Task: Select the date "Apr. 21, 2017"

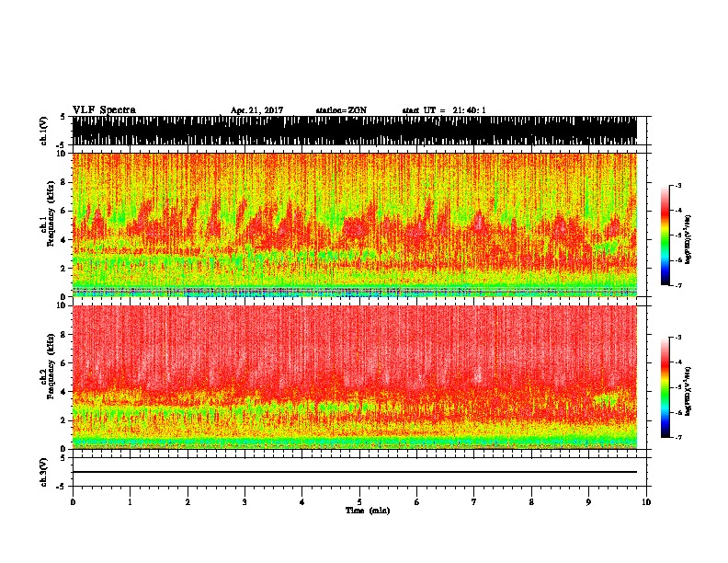Action: coord(256,110)
